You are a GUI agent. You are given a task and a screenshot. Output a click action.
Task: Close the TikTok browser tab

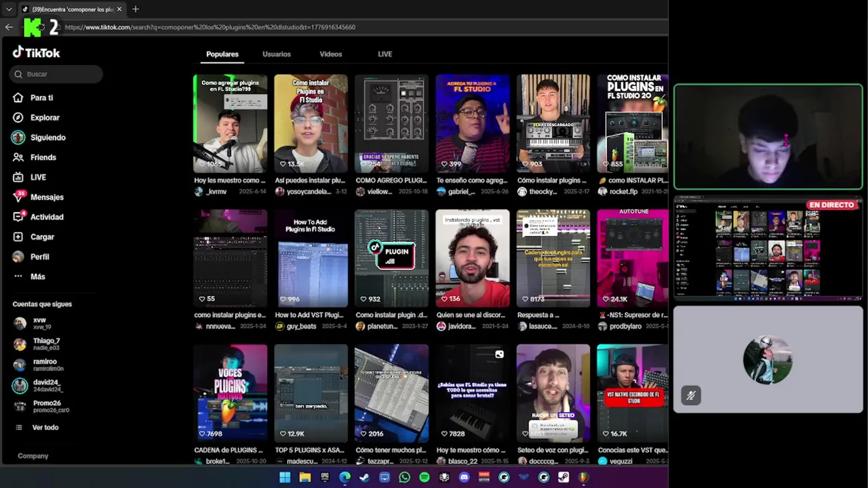(x=119, y=9)
